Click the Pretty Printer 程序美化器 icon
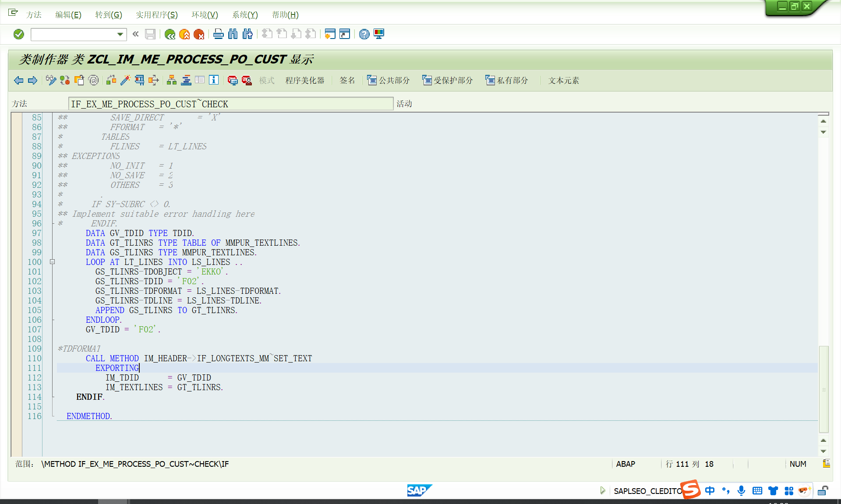The width and height of the screenshot is (841, 504). 305,80
